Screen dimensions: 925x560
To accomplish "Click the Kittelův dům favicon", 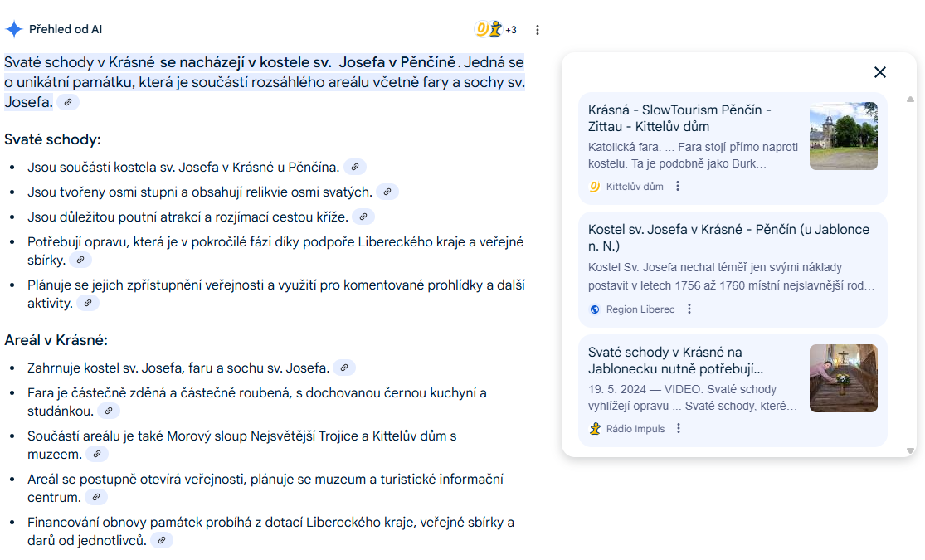I will [x=595, y=187].
